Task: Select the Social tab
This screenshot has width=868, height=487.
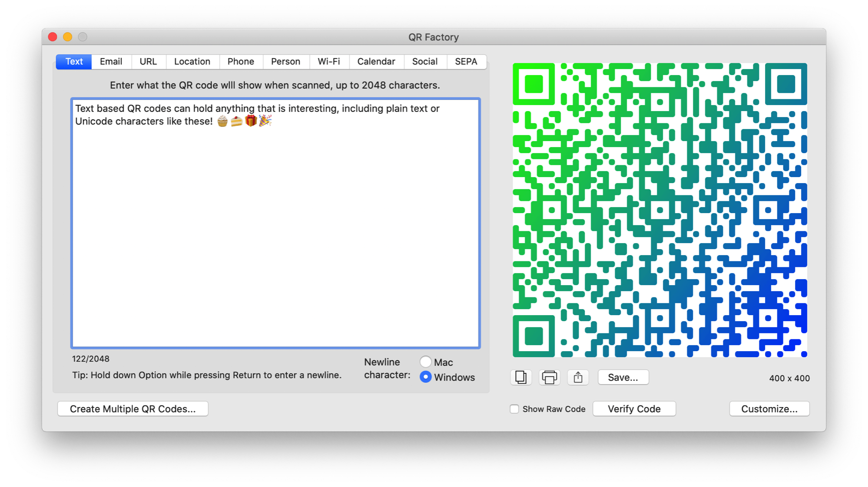Action: coord(424,61)
